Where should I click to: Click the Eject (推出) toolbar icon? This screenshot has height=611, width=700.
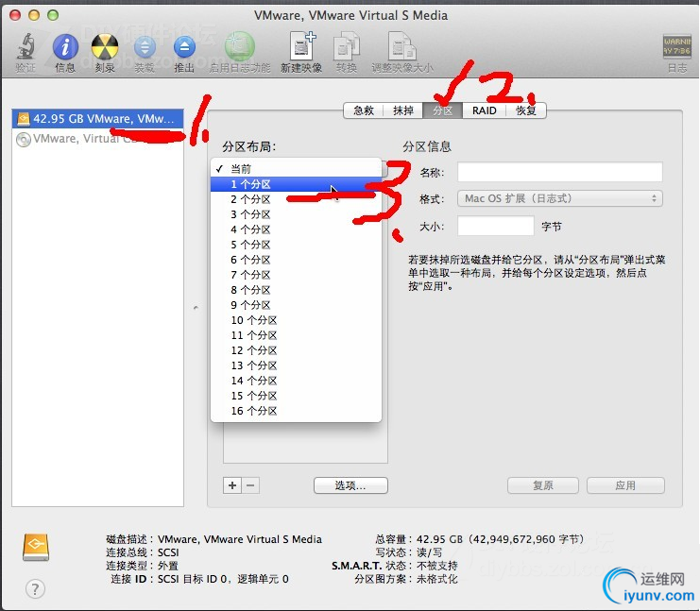tap(184, 47)
